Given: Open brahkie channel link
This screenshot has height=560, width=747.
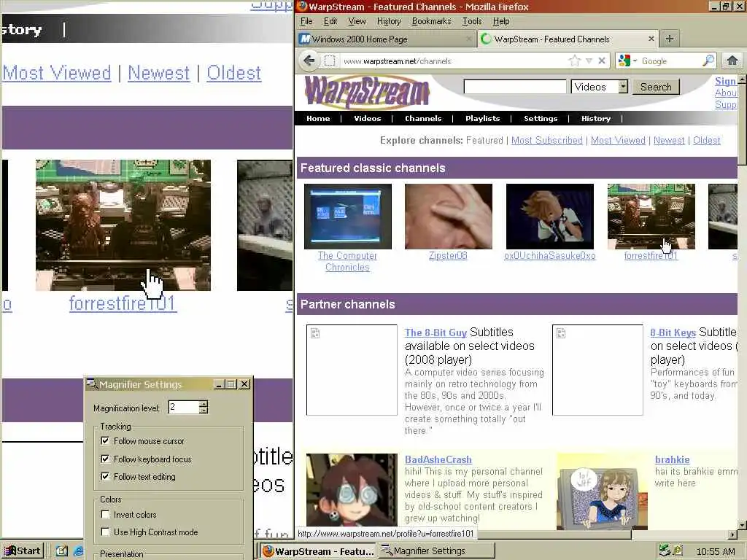Looking at the screenshot, I should (672, 459).
